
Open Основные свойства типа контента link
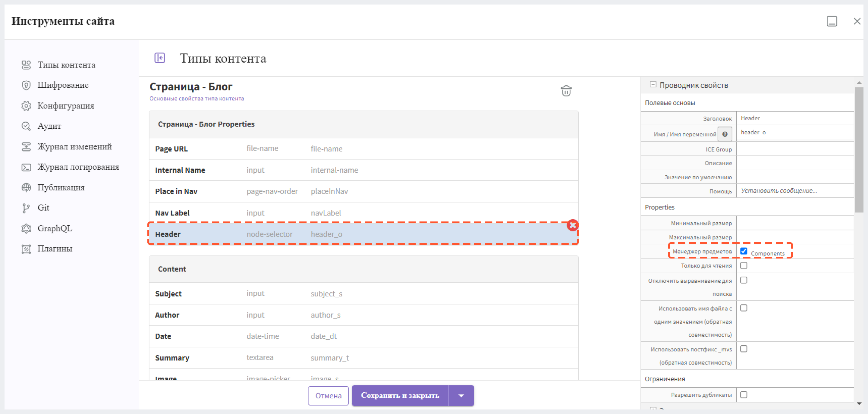coord(197,99)
